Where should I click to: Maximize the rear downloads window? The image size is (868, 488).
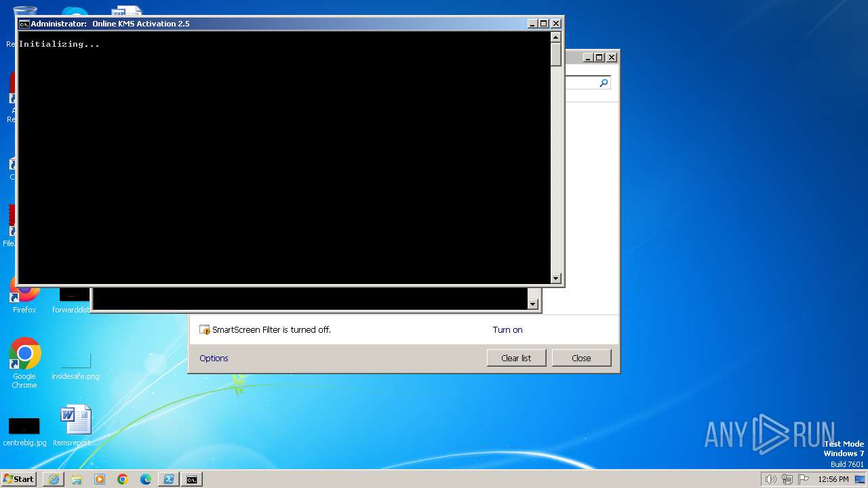point(599,57)
